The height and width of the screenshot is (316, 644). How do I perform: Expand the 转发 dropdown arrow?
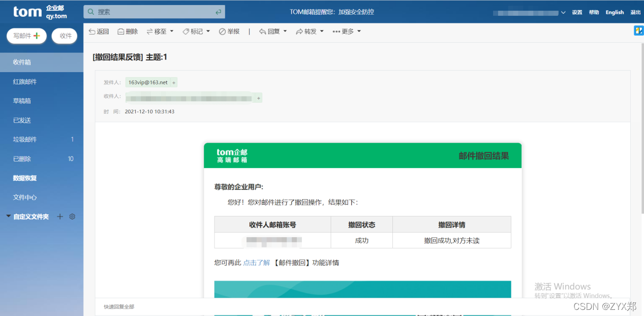322,31
